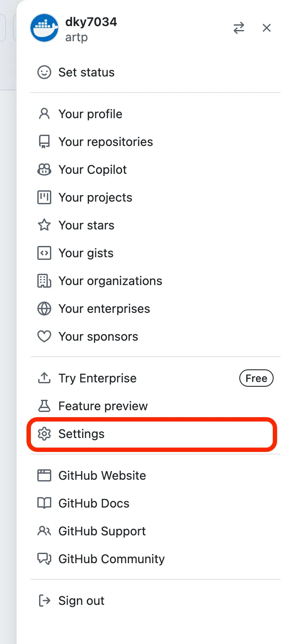Go to GitHub Website link
The width and height of the screenshot is (291, 644).
point(102,475)
